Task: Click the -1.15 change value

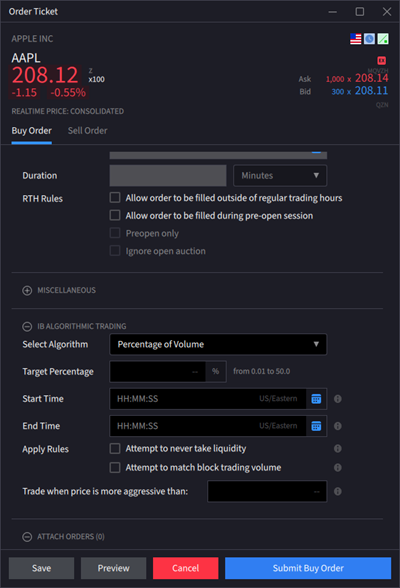Action: (x=24, y=93)
